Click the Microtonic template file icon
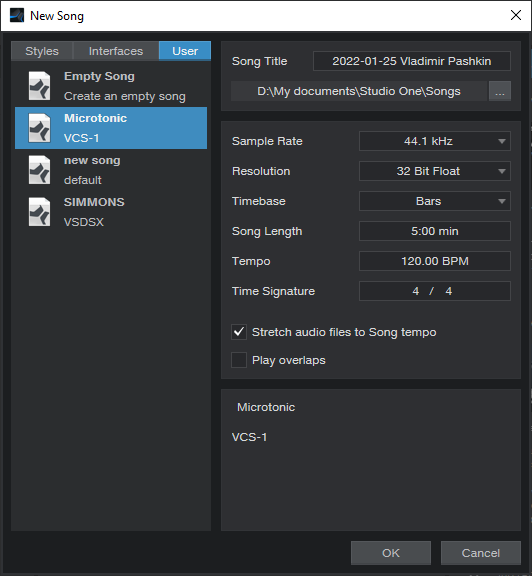This screenshot has width=532, height=576. pyautogui.click(x=40, y=128)
